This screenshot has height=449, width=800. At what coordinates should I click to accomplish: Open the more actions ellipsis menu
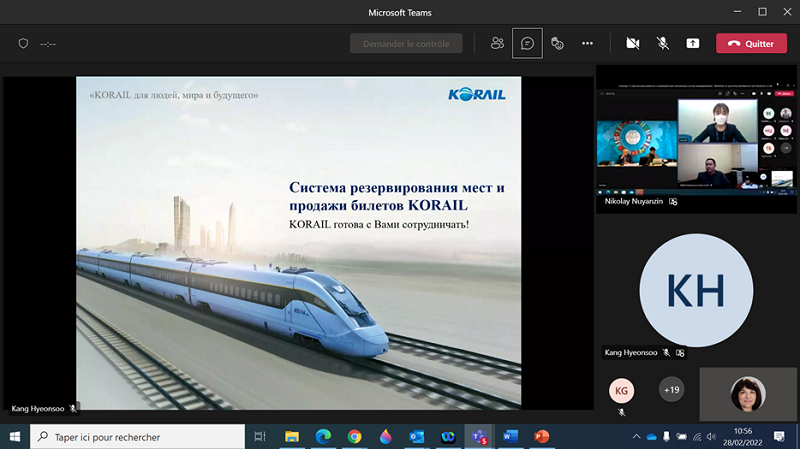[x=587, y=44]
